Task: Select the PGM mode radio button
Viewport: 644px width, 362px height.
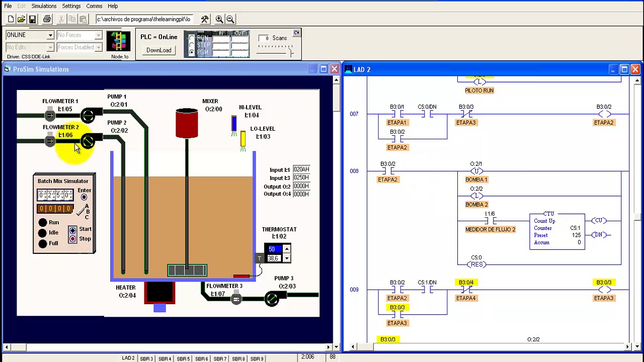Action: pyautogui.click(x=192, y=52)
